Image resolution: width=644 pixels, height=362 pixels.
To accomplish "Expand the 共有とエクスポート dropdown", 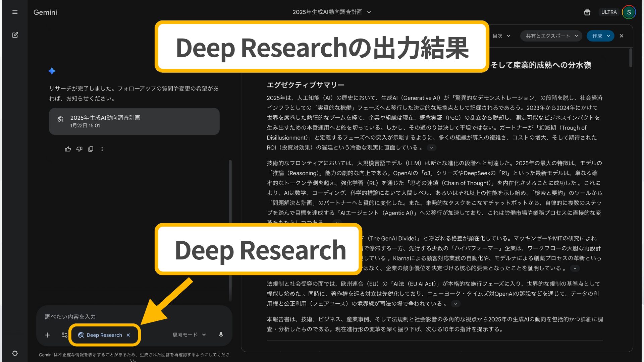I will coord(551,36).
